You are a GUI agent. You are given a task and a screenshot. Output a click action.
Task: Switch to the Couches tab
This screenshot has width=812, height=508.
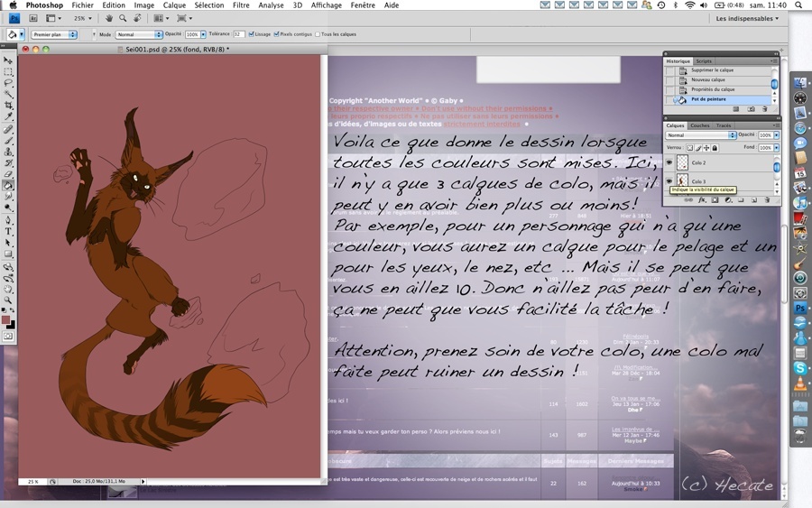click(x=699, y=125)
